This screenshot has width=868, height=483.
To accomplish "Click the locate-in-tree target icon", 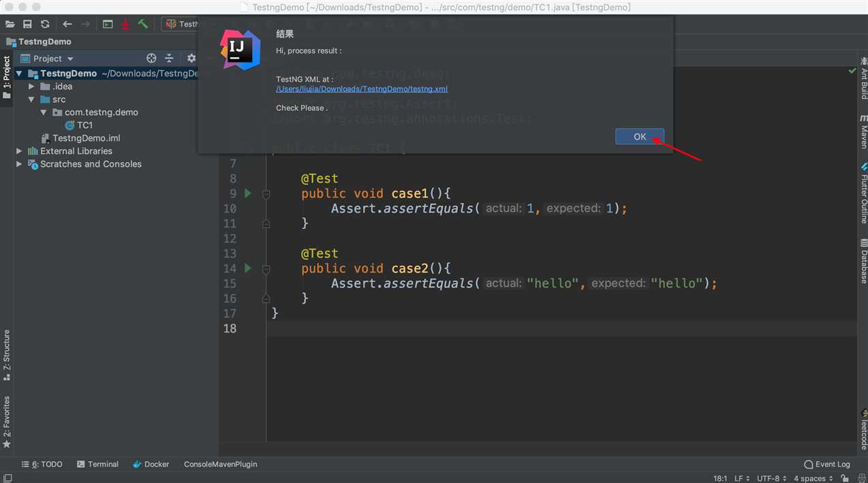I will pyautogui.click(x=151, y=59).
